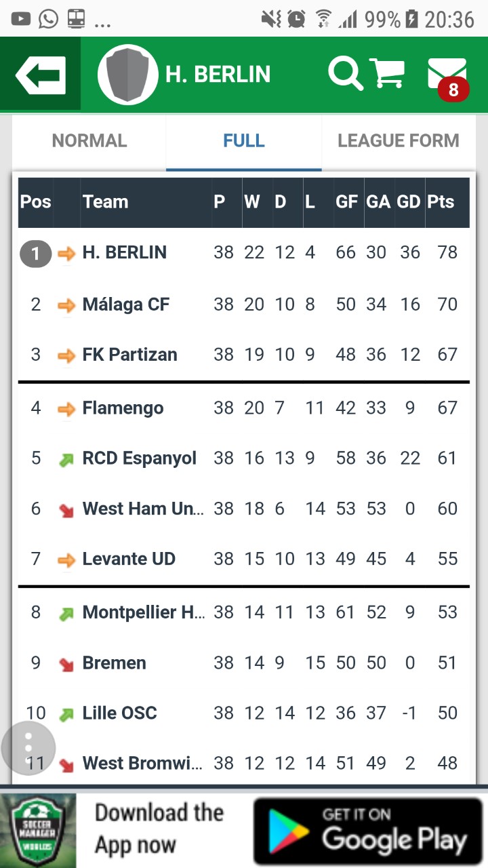The width and height of the screenshot is (488, 868).
Task: Tap the GD column header
Action: 408,202
